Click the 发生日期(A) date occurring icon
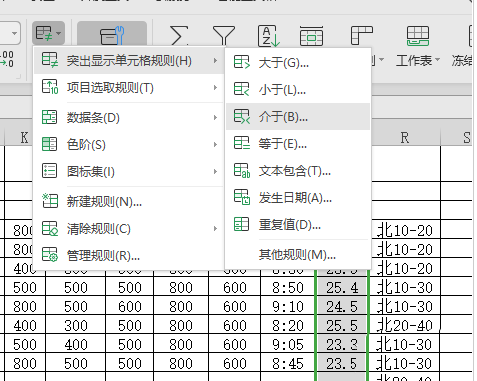The image size is (477, 381). pyautogui.click(x=242, y=197)
